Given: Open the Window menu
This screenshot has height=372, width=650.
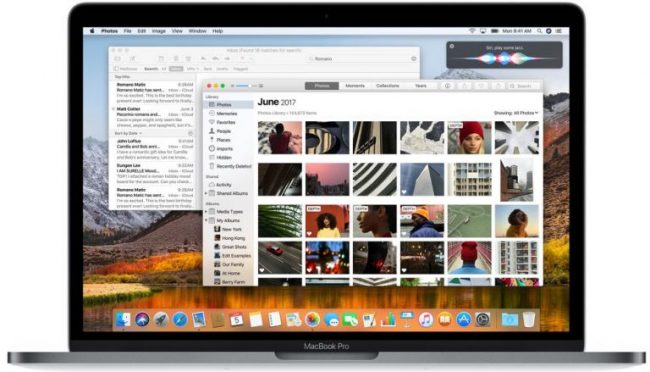Looking at the screenshot, I should pyautogui.click(x=197, y=31).
